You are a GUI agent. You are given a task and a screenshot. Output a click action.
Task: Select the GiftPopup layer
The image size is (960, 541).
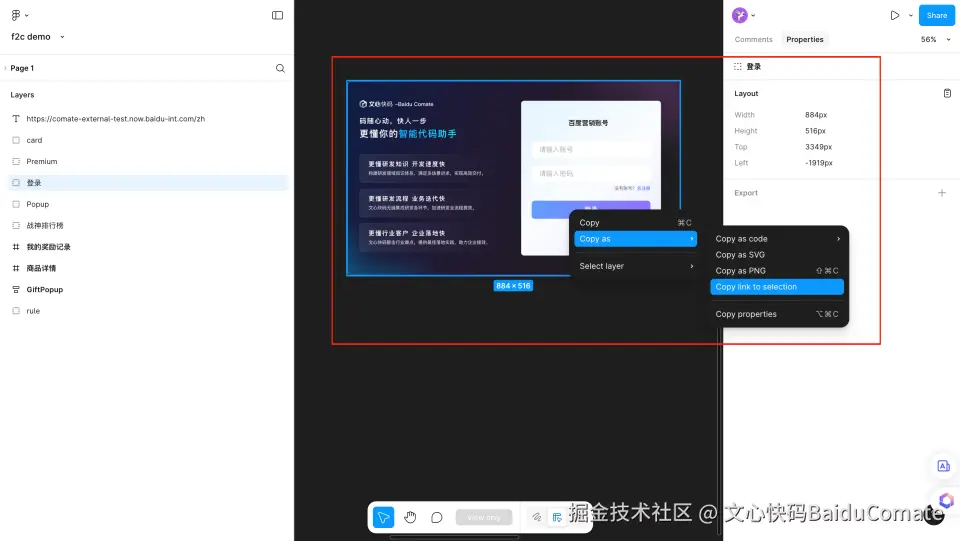pyautogui.click(x=45, y=289)
